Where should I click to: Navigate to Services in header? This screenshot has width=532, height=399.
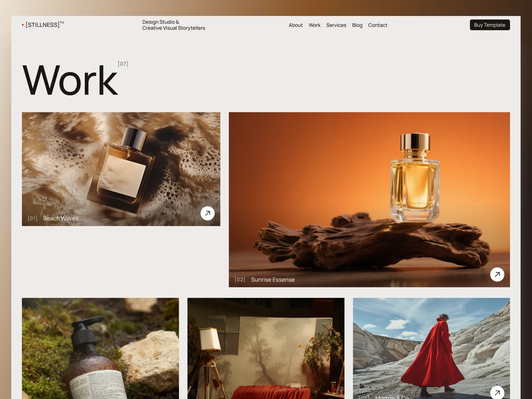336,25
